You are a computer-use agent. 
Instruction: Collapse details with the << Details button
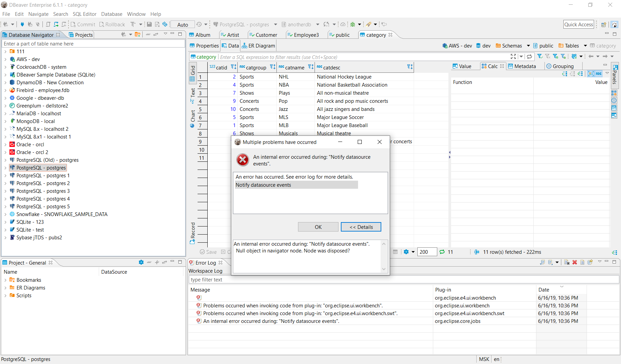[x=361, y=227]
